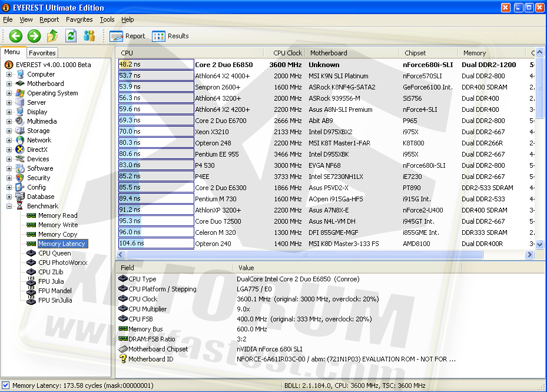Click the Motherboard Chipset field icon

pyautogui.click(x=123, y=349)
